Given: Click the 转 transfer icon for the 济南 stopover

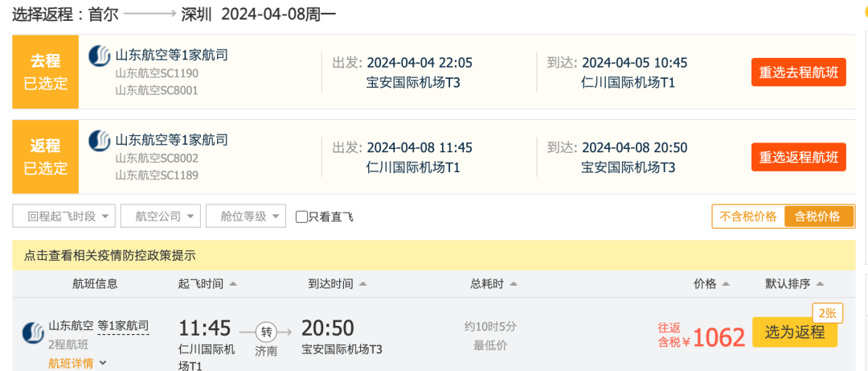Looking at the screenshot, I should click(x=267, y=331).
